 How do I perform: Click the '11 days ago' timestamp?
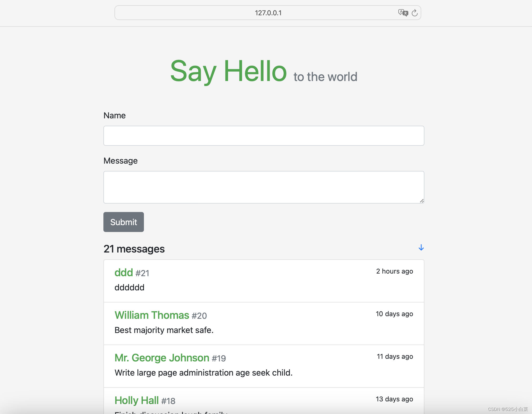(x=395, y=356)
